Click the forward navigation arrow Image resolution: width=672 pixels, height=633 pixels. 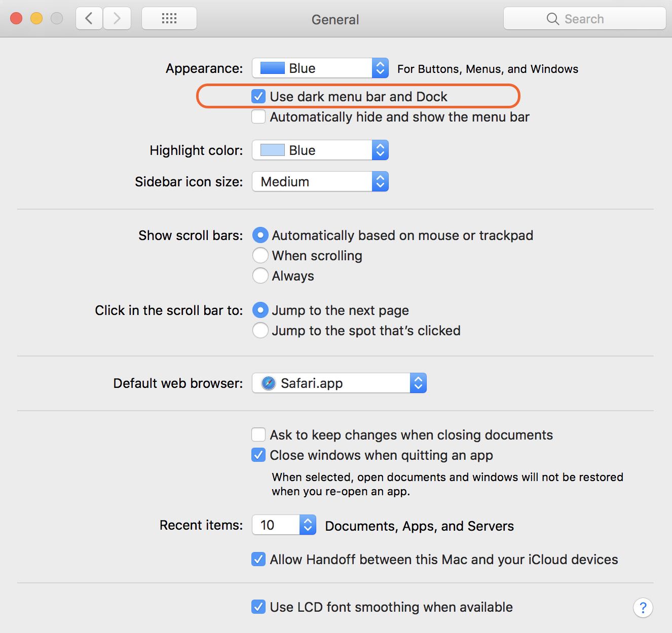click(x=117, y=19)
